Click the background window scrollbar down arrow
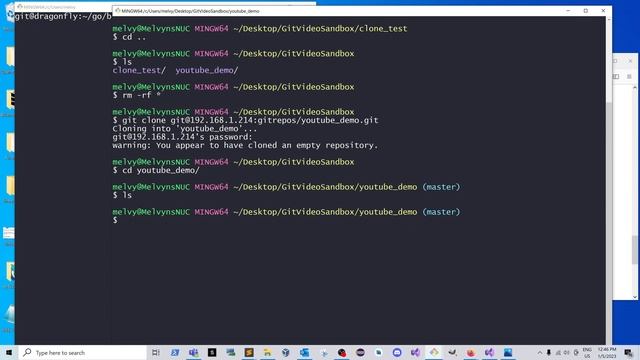This screenshot has height=360, width=640. (x=635, y=297)
